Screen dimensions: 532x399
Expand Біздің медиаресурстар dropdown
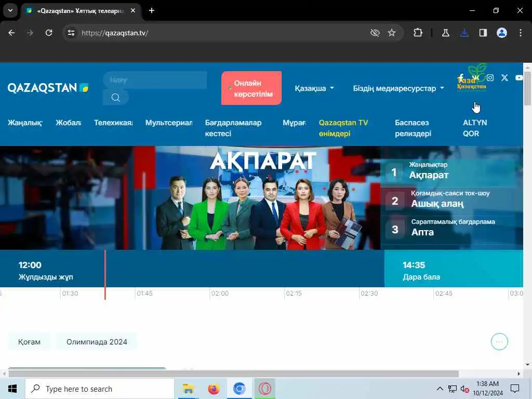(x=398, y=88)
